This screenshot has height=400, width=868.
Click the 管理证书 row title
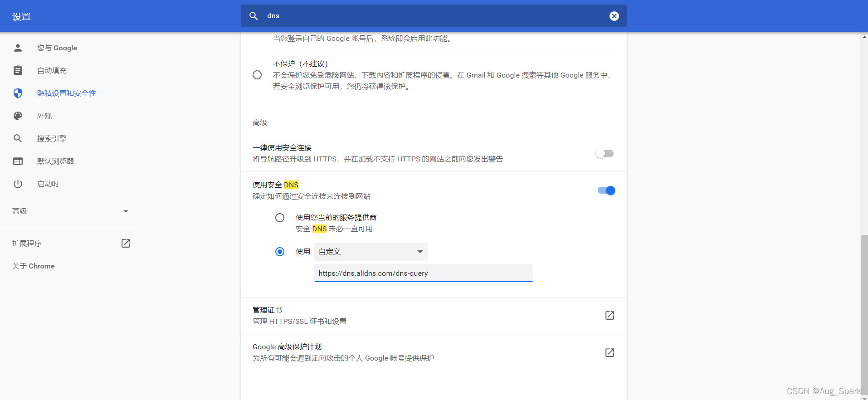[x=267, y=310]
